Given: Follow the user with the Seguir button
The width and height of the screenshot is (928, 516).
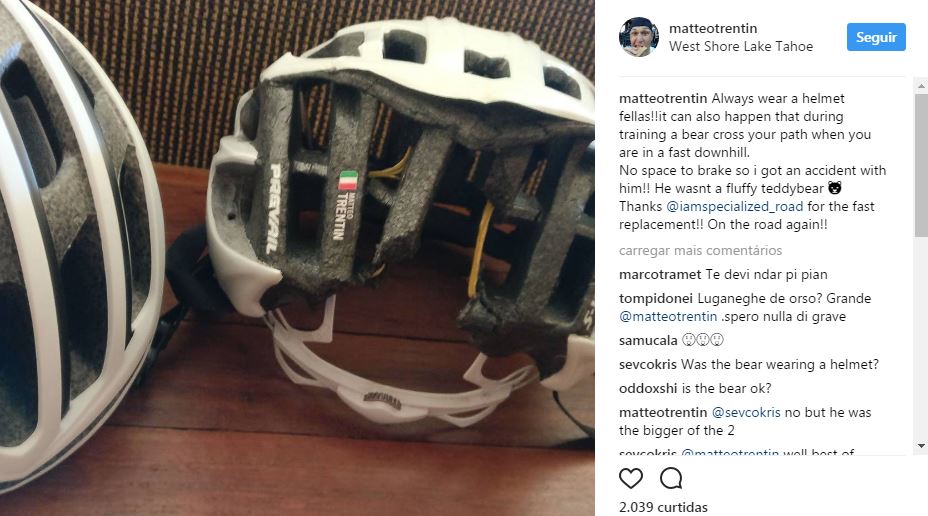Looking at the screenshot, I should [x=876, y=37].
